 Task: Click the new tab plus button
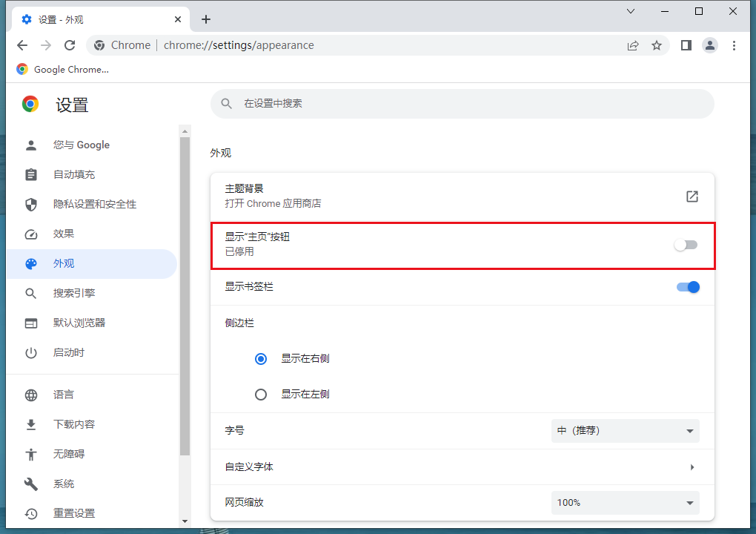(x=206, y=19)
